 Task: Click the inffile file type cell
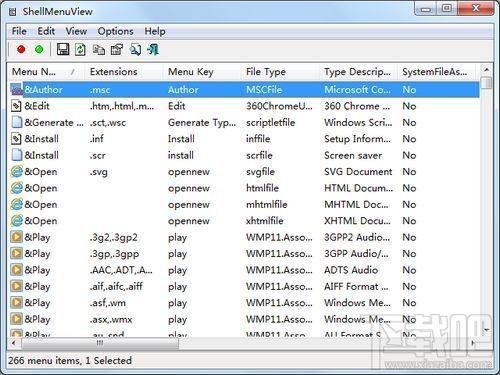pyautogui.click(x=258, y=139)
